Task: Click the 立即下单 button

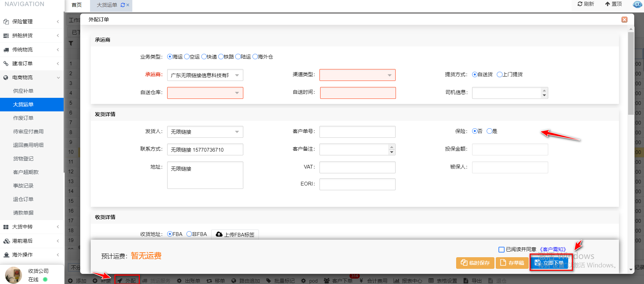Action: [x=551, y=262]
